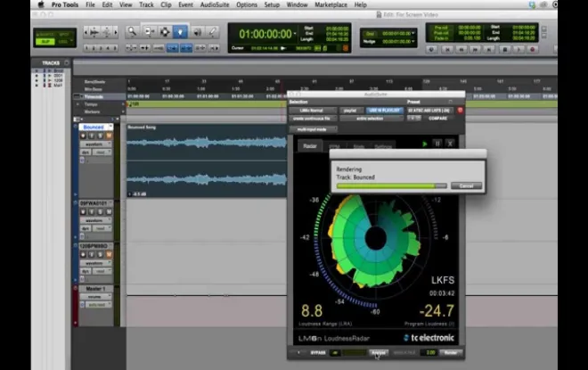The height and width of the screenshot is (370, 588).
Task: Solo the 09FWA0101 track
Action: click(100, 212)
